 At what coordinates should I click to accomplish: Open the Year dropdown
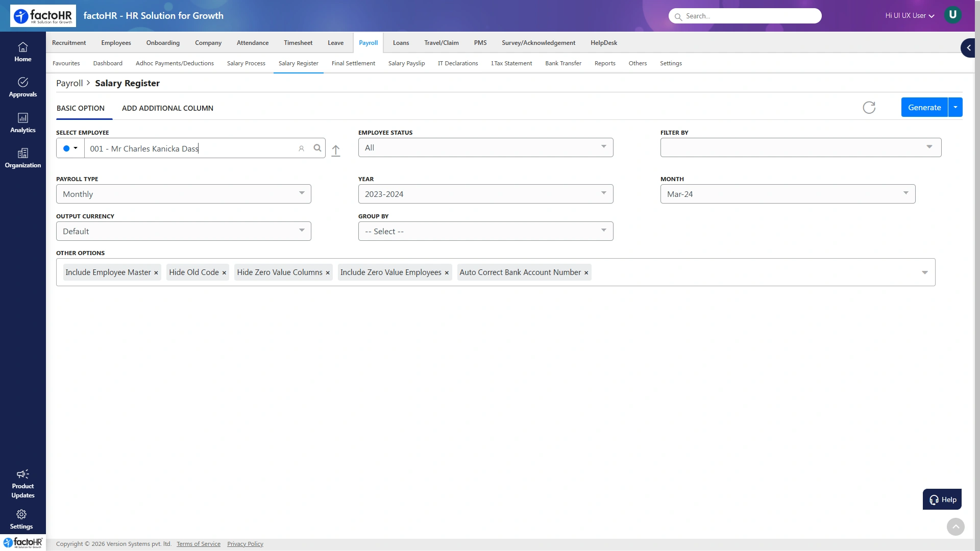[485, 194]
